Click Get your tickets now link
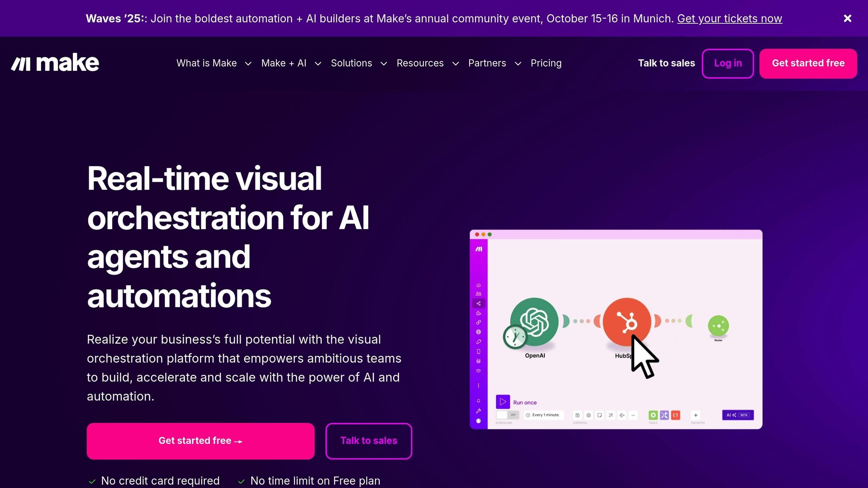868x488 pixels. (x=729, y=19)
